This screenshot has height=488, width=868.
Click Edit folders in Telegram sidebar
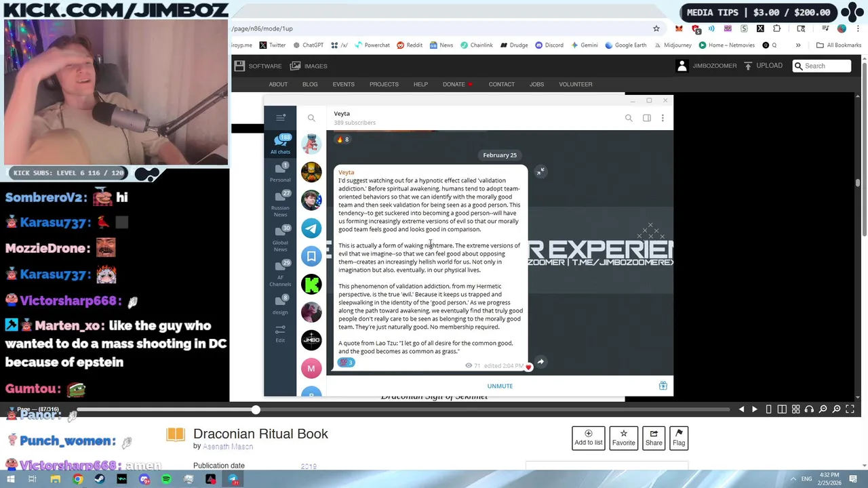tap(280, 333)
